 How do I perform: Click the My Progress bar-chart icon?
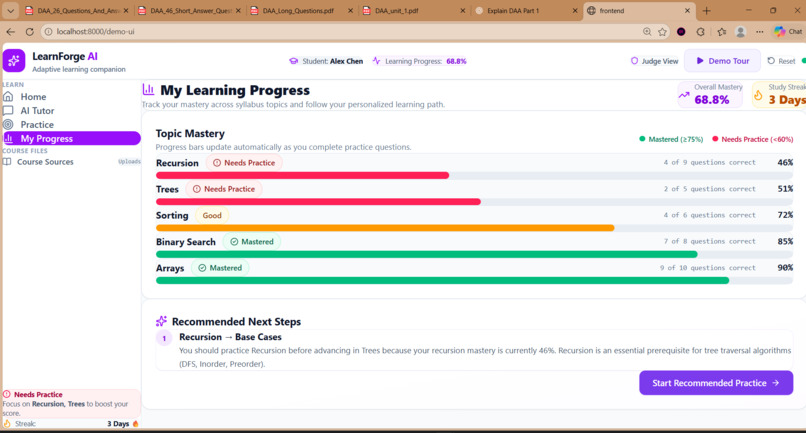[x=8, y=138]
